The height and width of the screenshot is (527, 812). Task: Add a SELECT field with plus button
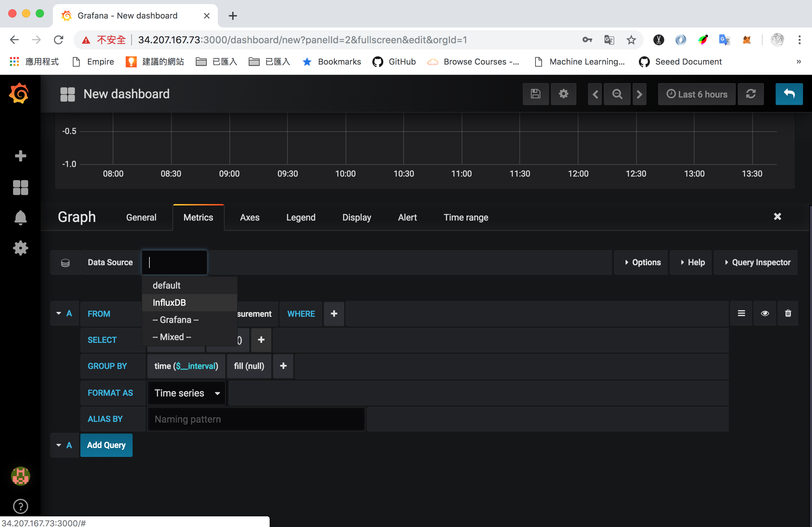(x=261, y=339)
